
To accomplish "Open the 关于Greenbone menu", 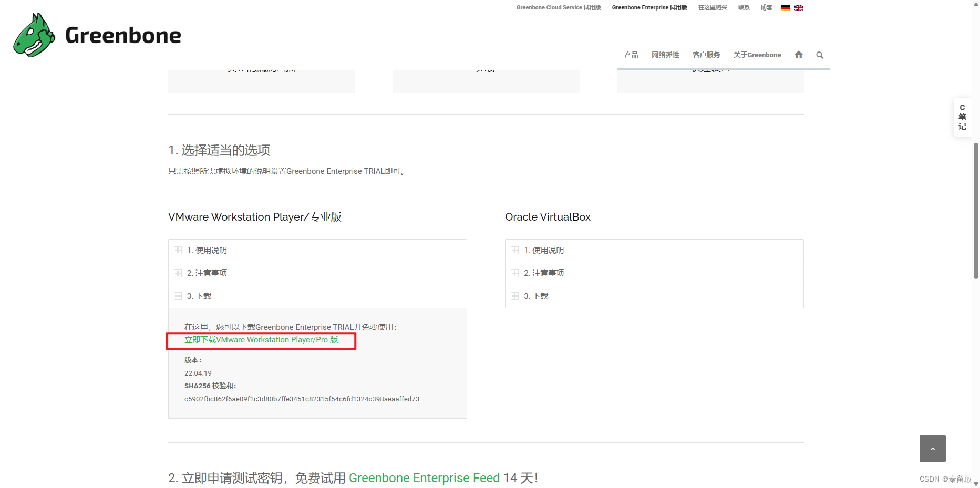I will 757,55.
